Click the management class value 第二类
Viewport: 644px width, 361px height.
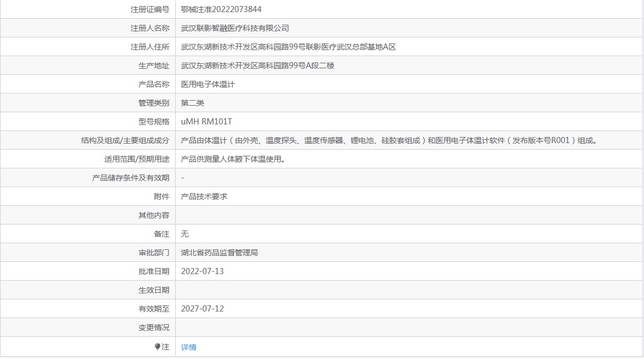click(x=192, y=103)
